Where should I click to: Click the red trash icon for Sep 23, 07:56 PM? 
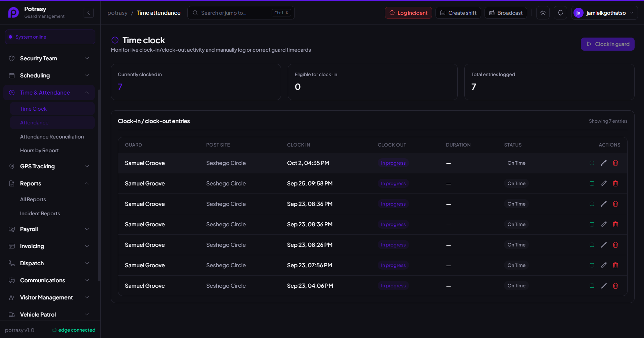pos(615,265)
